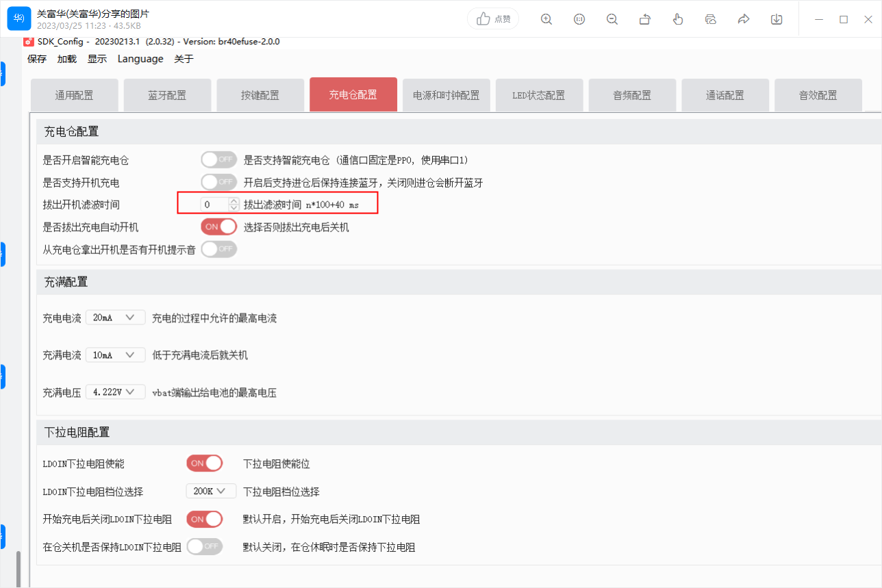Zoom in on the shared picture

(x=546, y=19)
